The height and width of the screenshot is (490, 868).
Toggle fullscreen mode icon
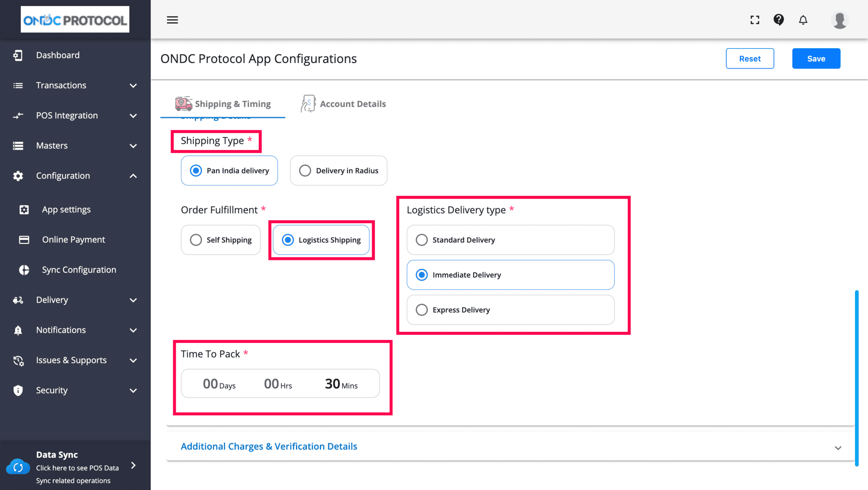(x=755, y=20)
